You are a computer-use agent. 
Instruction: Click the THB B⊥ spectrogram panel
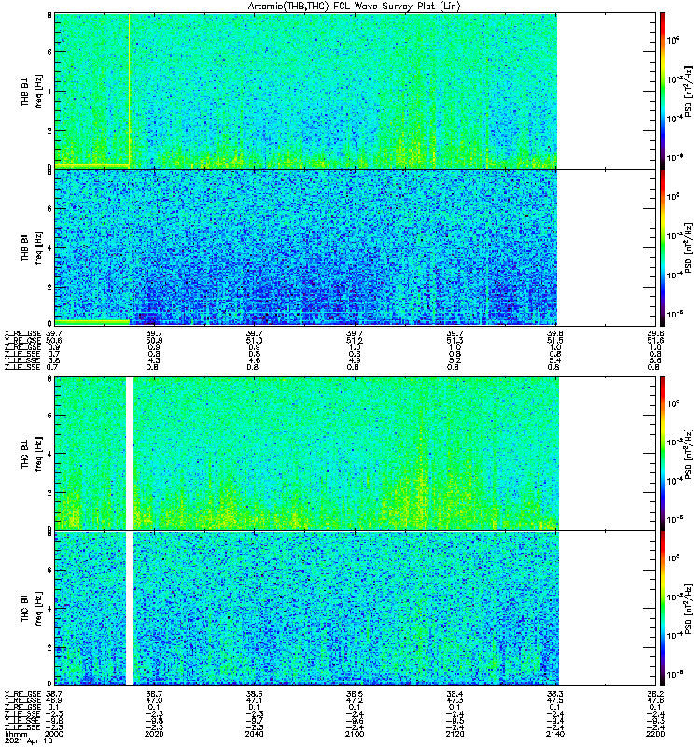[356, 91]
